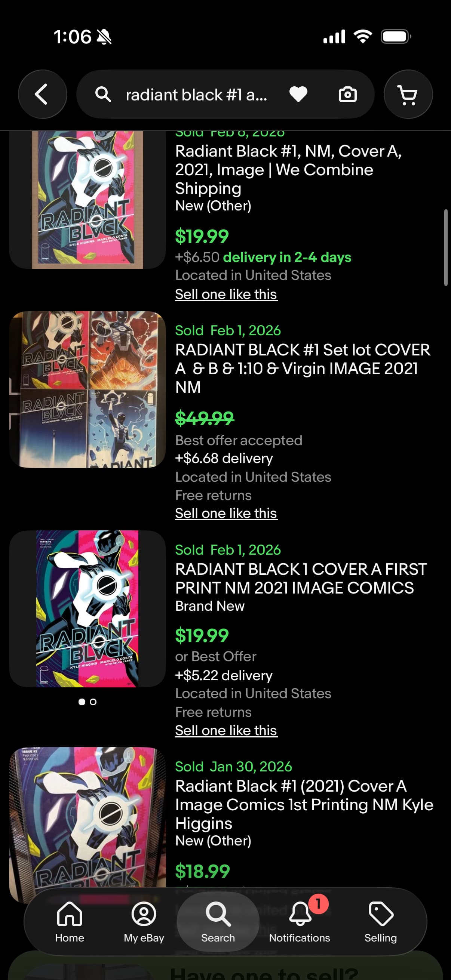451x980 pixels.
Task: Open RADIANT BLACK 1 COVER A FIRST PRINT title
Action: click(x=301, y=578)
